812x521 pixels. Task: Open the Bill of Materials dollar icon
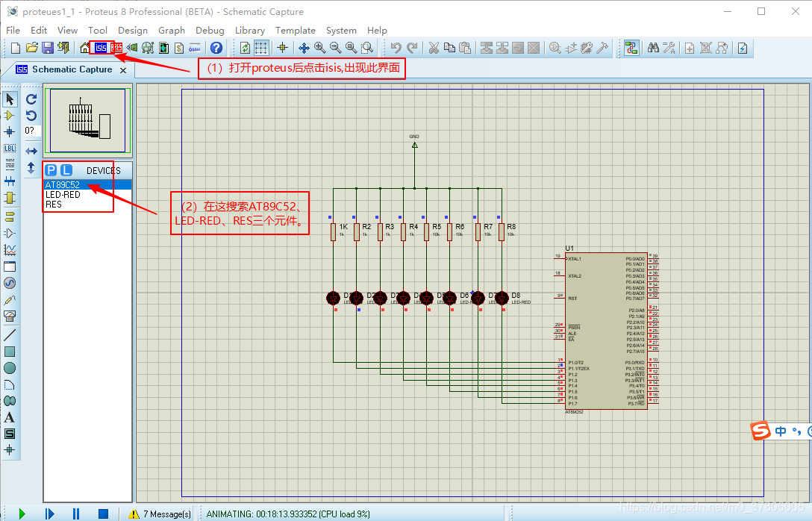pyautogui.click(x=179, y=49)
